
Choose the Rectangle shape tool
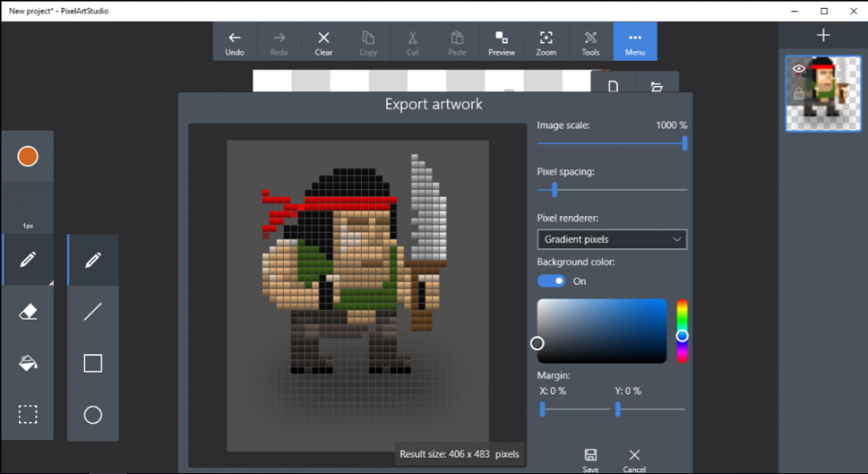93,363
